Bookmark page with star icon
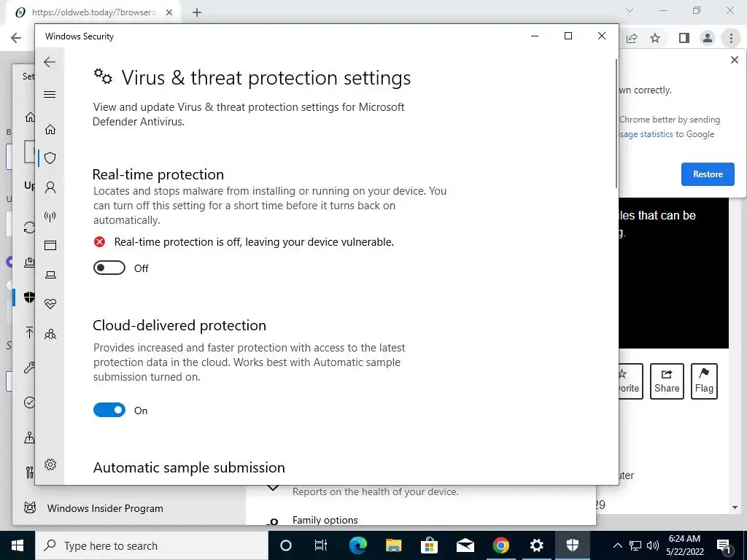This screenshot has height=560, width=747. pyautogui.click(x=655, y=38)
